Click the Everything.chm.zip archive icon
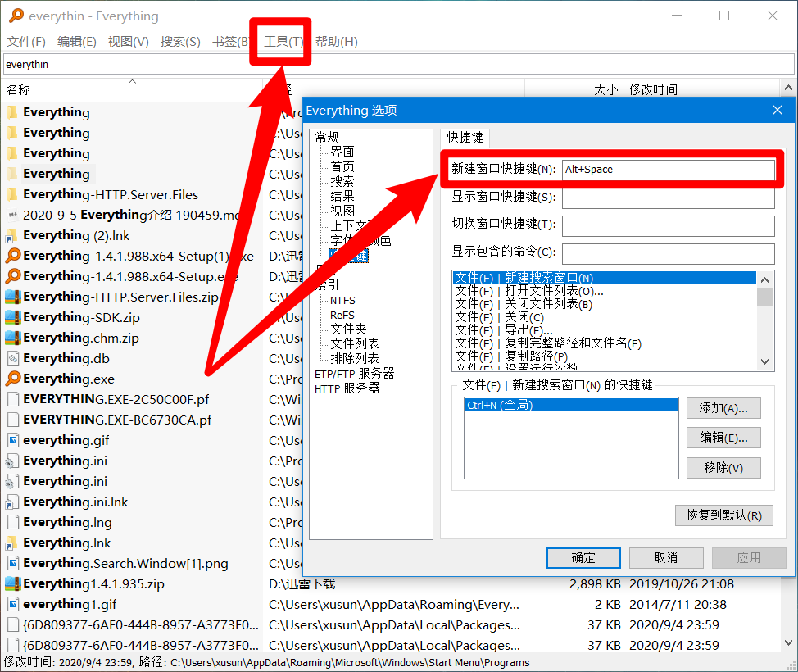The width and height of the screenshot is (798, 672). [13, 338]
